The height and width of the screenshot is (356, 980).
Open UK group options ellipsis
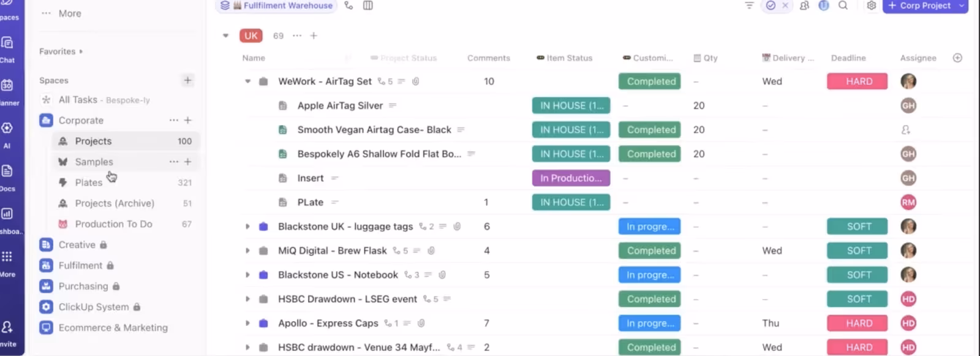pyautogui.click(x=297, y=36)
